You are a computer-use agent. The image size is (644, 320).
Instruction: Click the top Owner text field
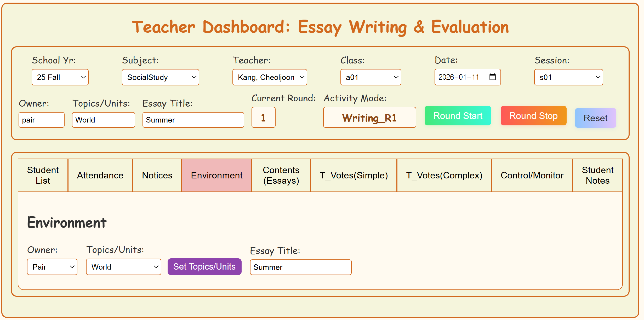[41, 120]
